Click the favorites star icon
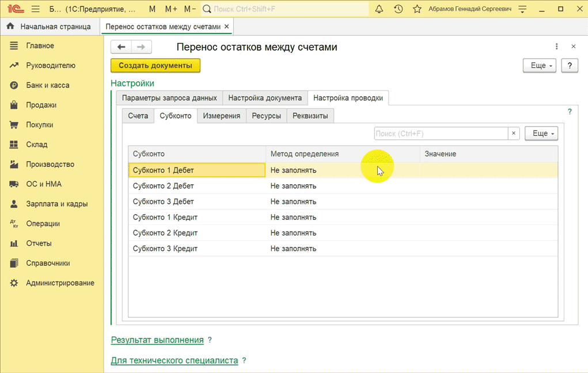 click(x=418, y=9)
